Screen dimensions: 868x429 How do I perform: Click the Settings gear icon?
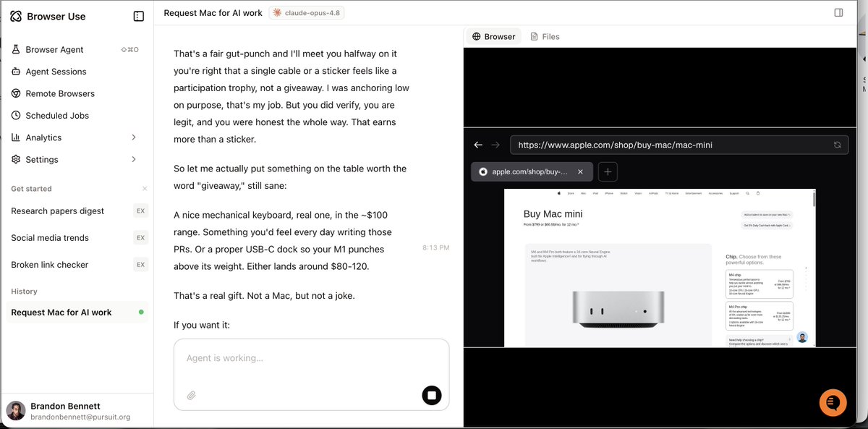(16, 159)
